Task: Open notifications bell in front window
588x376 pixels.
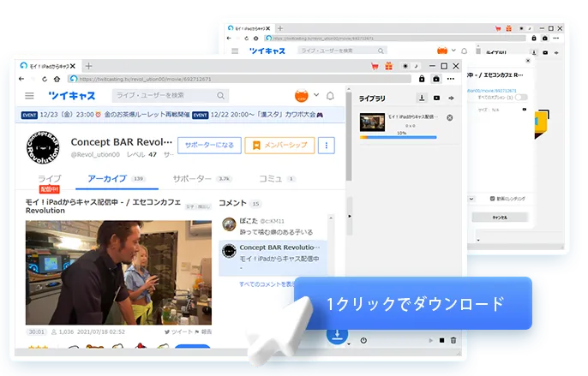Action: coord(330,96)
